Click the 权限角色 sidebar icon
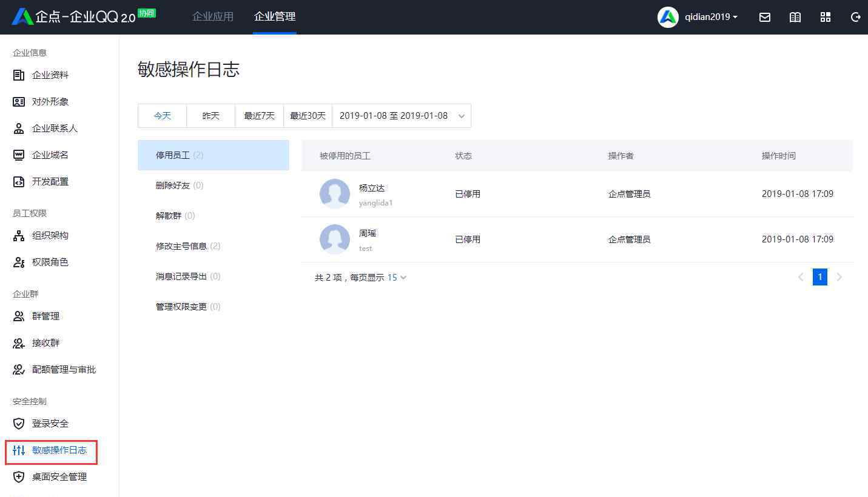 (19, 262)
